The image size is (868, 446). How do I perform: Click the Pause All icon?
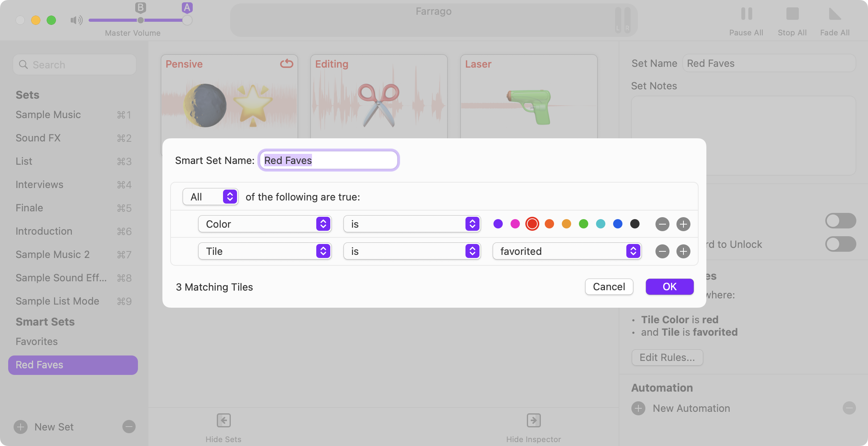click(746, 14)
